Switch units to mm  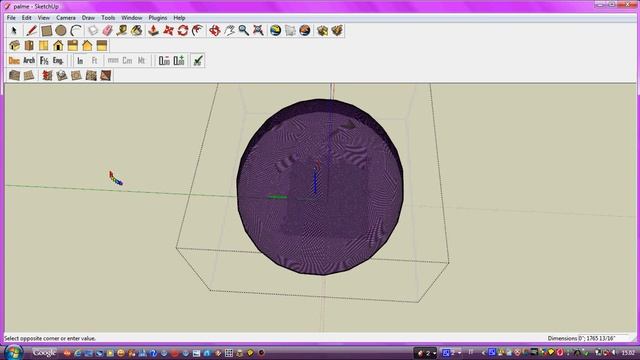(x=113, y=61)
